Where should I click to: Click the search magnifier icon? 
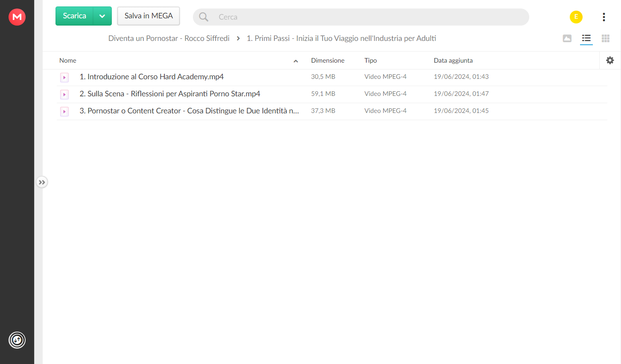[204, 17]
